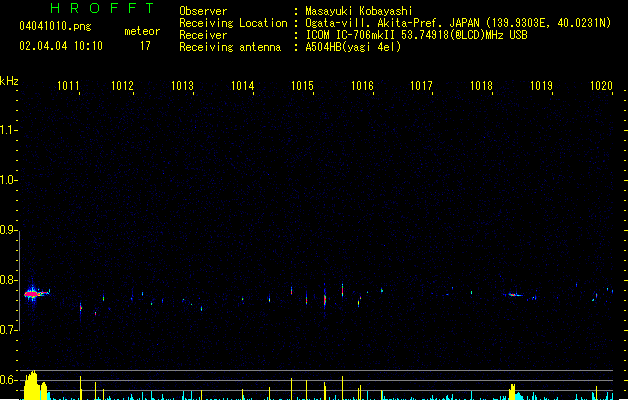Click the 1016 time axis label
The height and width of the screenshot is (400, 629).
tap(362, 86)
